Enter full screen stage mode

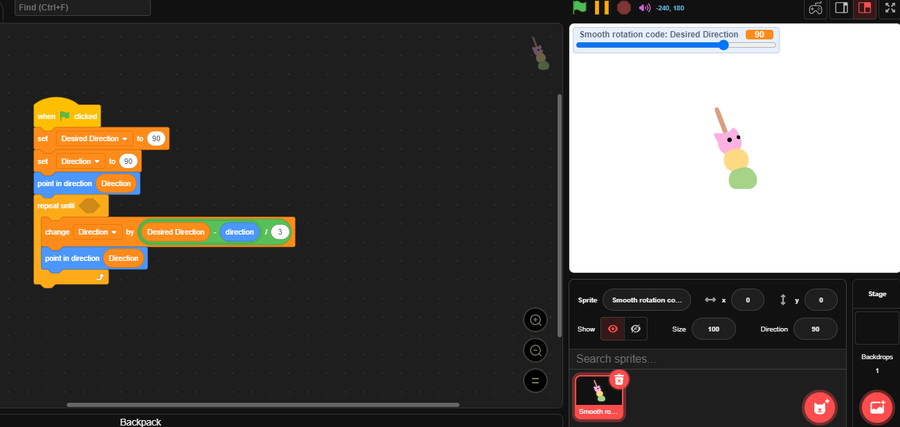pyautogui.click(x=890, y=8)
